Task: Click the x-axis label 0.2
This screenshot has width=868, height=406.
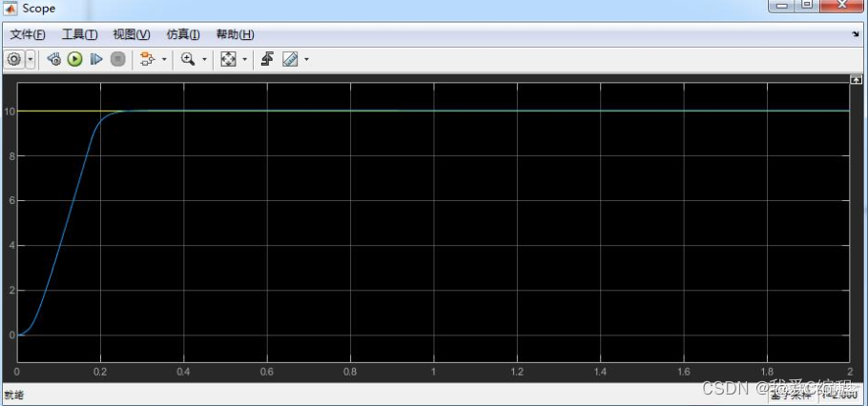Action: click(x=100, y=372)
